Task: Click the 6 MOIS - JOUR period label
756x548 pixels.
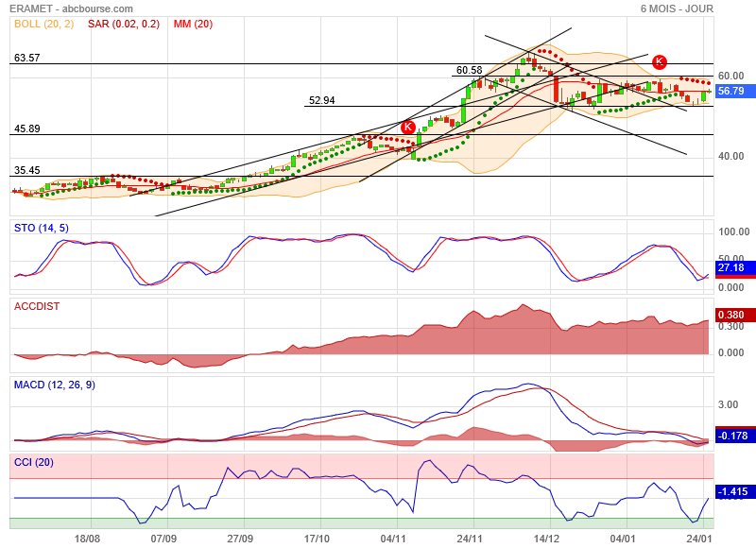Action: coord(677,9)
